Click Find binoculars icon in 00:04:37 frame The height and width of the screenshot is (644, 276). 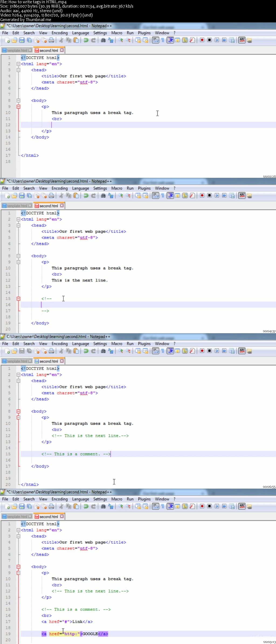pyautogui.click(x=103, y=196)
